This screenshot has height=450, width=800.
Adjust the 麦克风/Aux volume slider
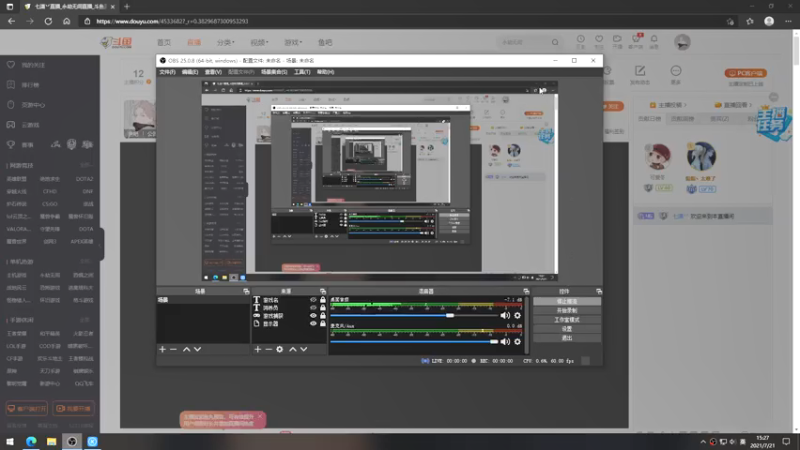(x=414, y=341)
